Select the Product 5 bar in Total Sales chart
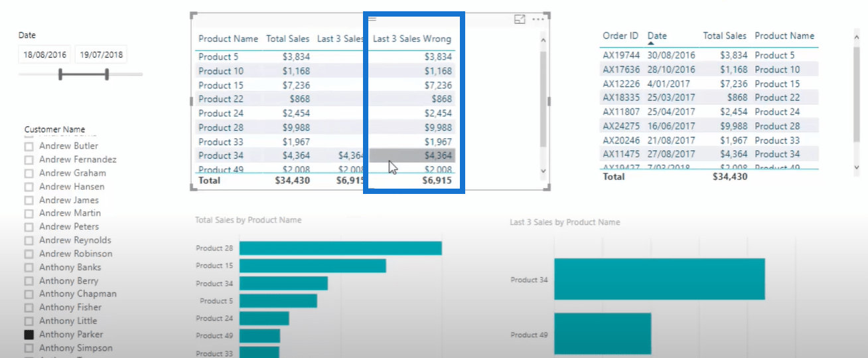Screen dimensions: 868x358 [278, 301]
